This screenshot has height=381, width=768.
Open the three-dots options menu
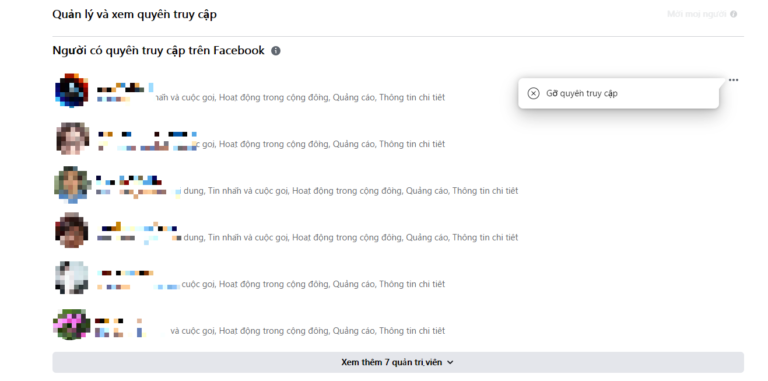[733, 80]
